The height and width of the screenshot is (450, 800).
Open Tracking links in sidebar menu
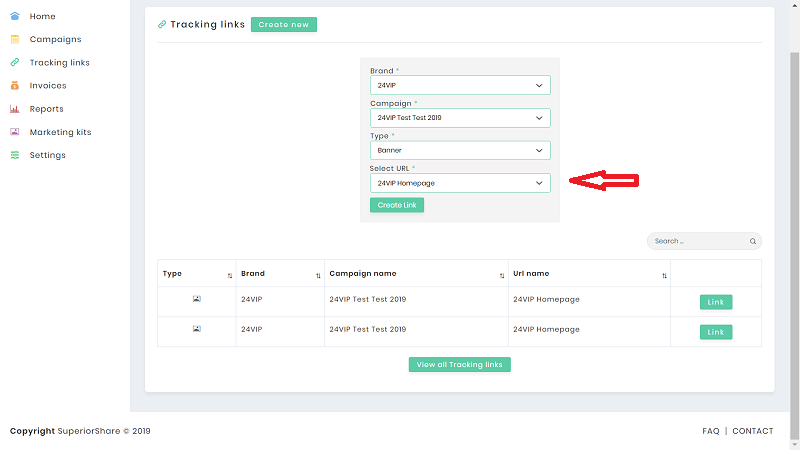(59, 63)
